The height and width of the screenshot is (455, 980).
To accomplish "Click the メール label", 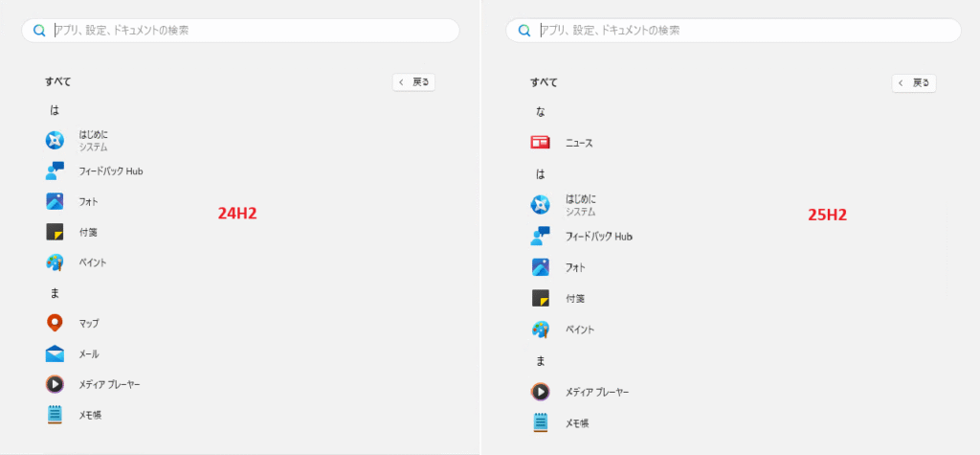I will pos(89,353).
